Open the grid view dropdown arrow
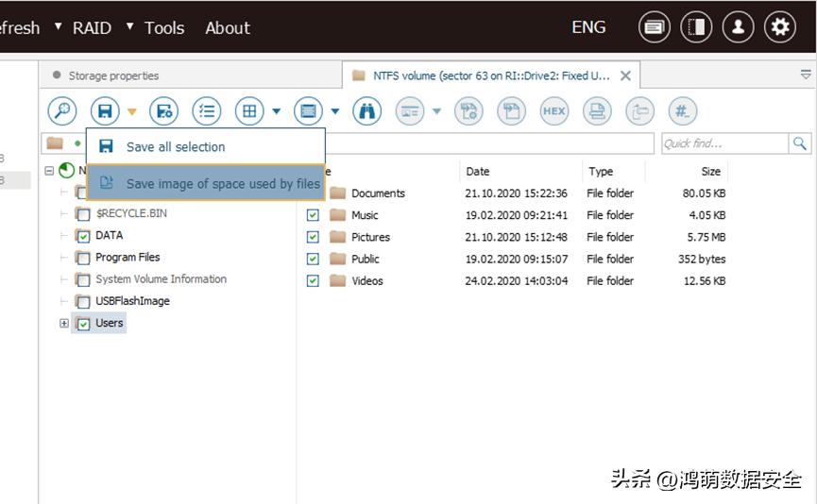This screenshot has height=504, width=817. point(277,111)
